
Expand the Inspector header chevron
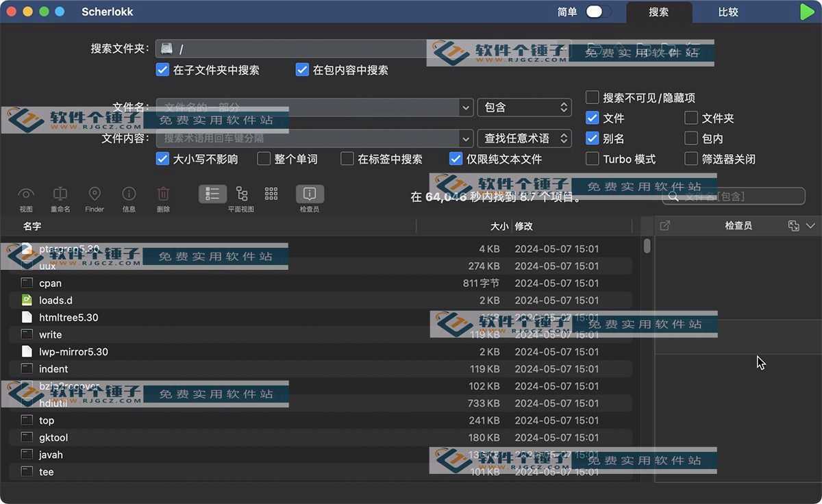811,225
